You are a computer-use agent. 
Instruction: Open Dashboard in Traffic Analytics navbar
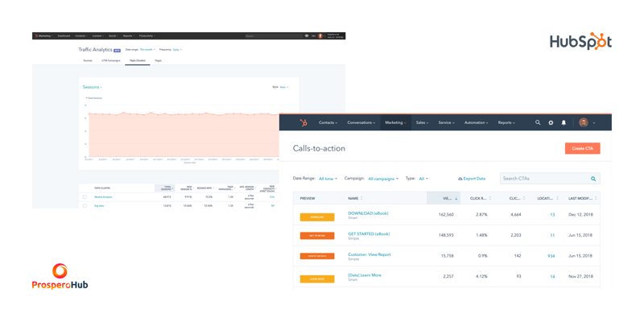tap(64, 36)
